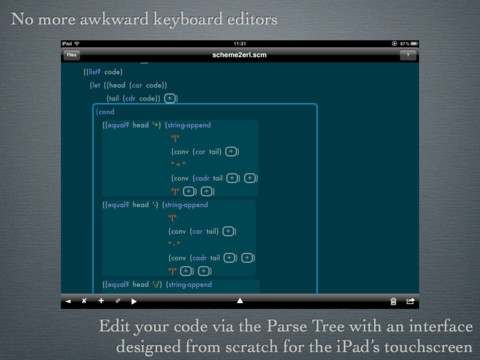
Task: Select (conv (cadr tail under head '+
Action: coord(197,178)
